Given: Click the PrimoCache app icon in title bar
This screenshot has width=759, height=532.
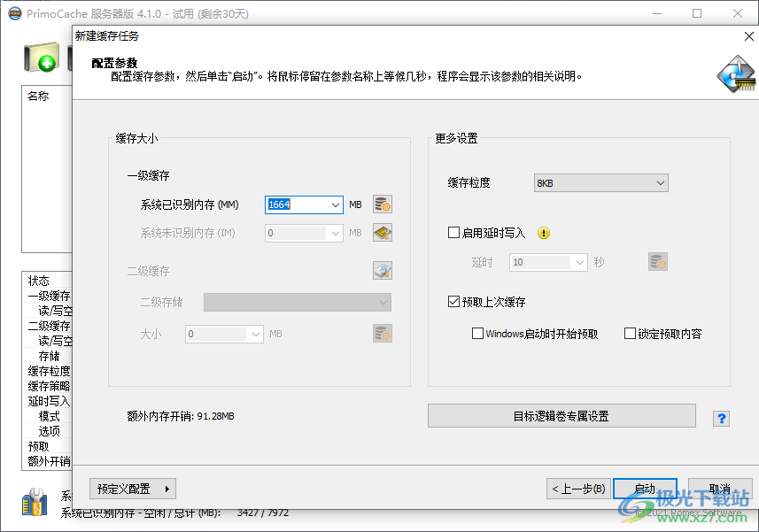Looking at the screenshot, I should pyautogui.click(x=15, y=13).
